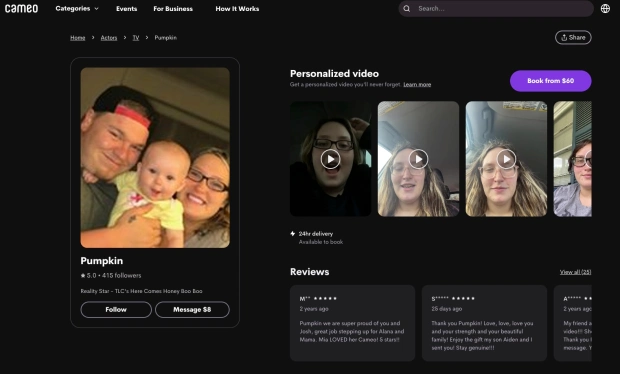Open the globe language selector
Screen dimensions: 620x374
pyautogui.click(x=605, y=8)
